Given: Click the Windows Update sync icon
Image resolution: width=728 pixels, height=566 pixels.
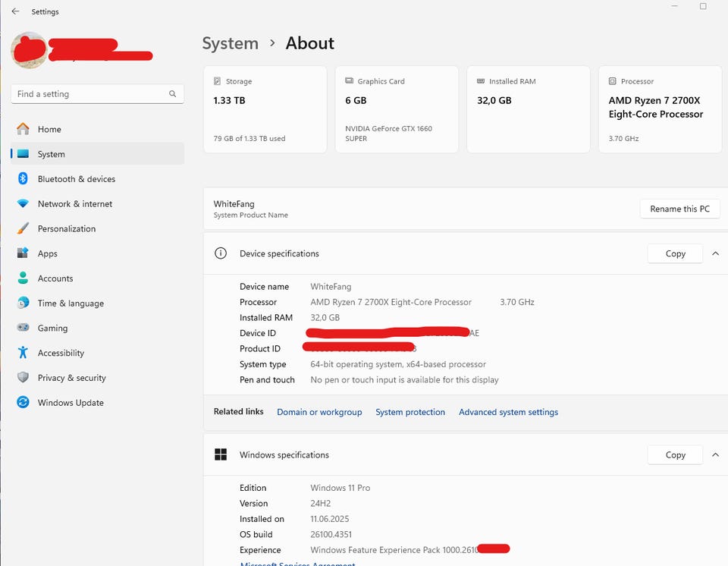Looking at the screenshot, I should 23,403.
